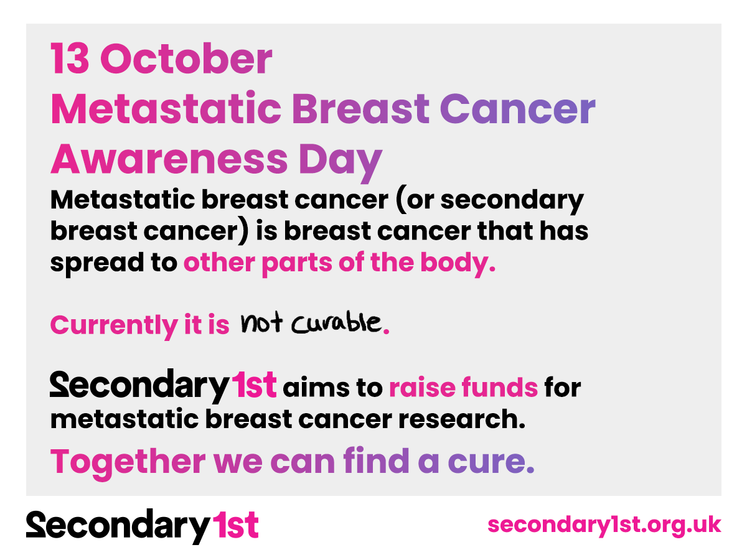Click 'Together we can find a cure.' line

click(x=293, y=461)
